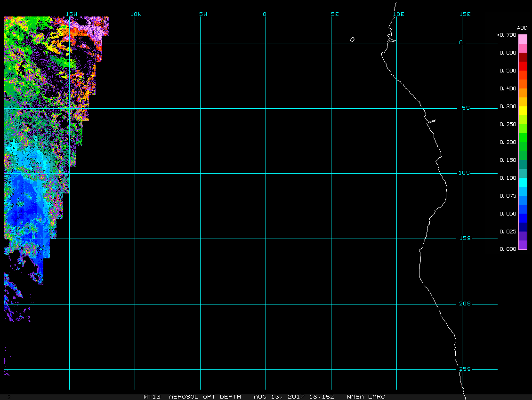532x400 pixels.
Task: Click the AOD colorbar title
Action: point(522,28)
